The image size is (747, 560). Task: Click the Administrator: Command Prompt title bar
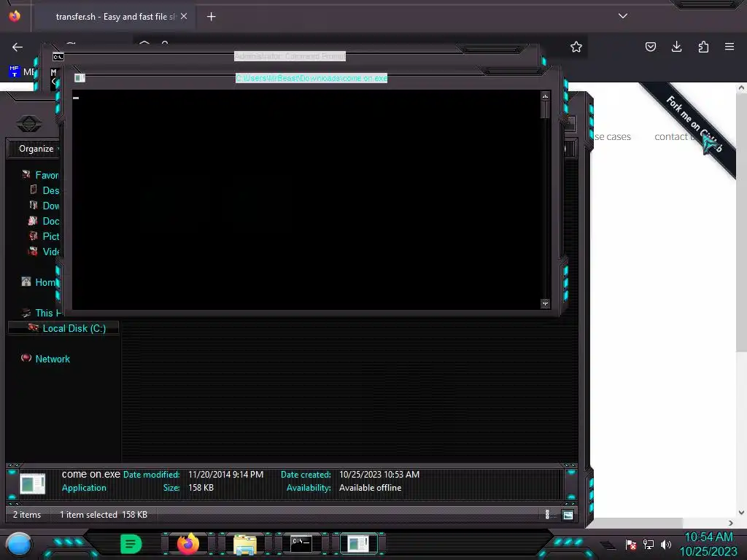click(290, 56)
